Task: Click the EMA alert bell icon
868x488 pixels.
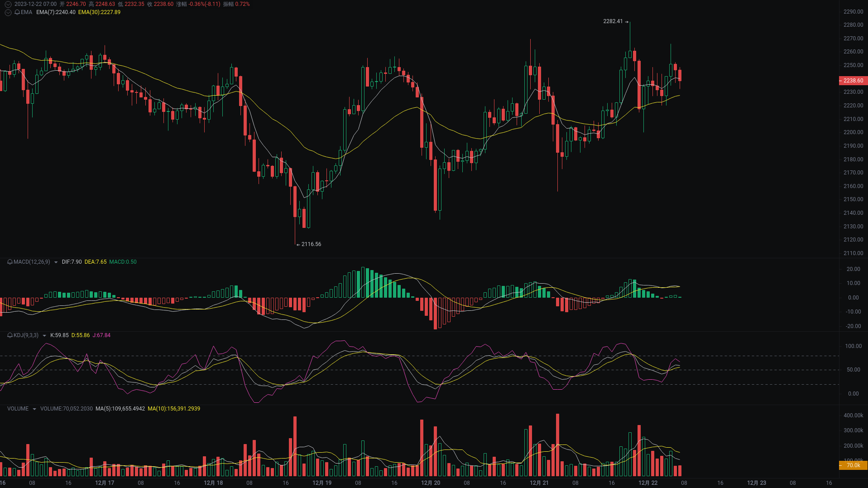Action: [17, 12]
